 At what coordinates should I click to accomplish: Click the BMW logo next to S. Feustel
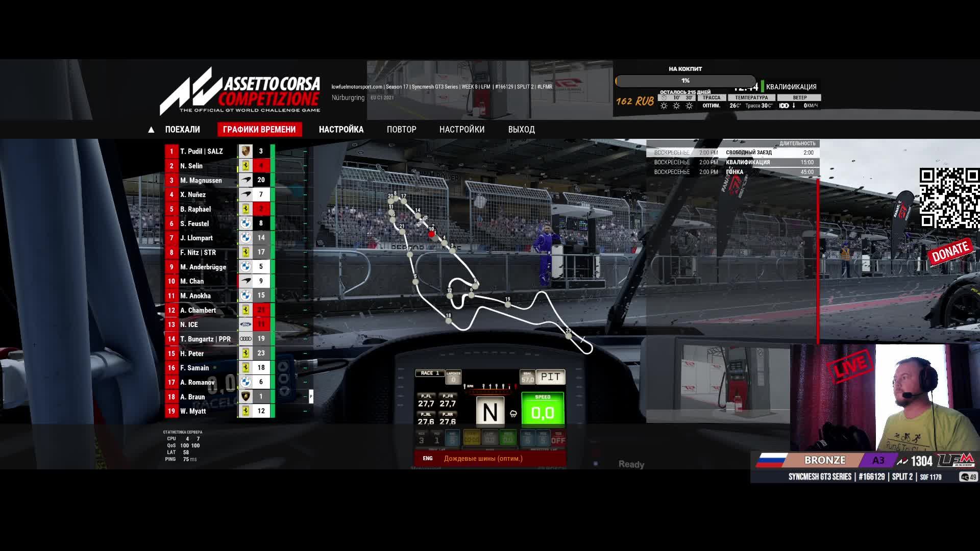246,223
